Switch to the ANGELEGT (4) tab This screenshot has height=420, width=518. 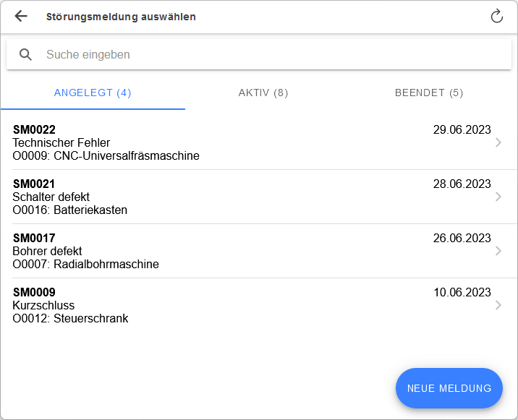click(x=93, y=93)
